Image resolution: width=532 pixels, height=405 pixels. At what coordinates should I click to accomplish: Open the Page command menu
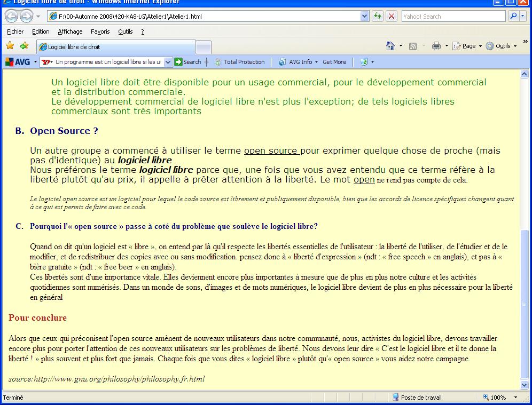point(467,46)
